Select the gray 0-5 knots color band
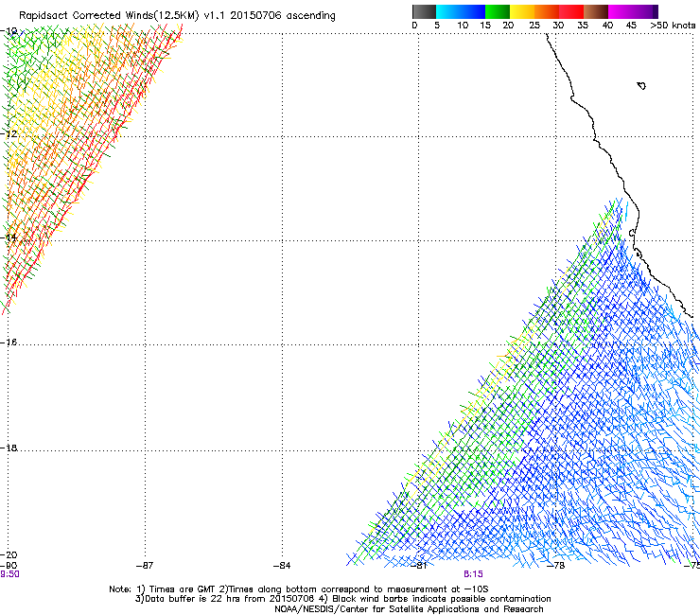700x615 pixels. (x=425, y=11)
